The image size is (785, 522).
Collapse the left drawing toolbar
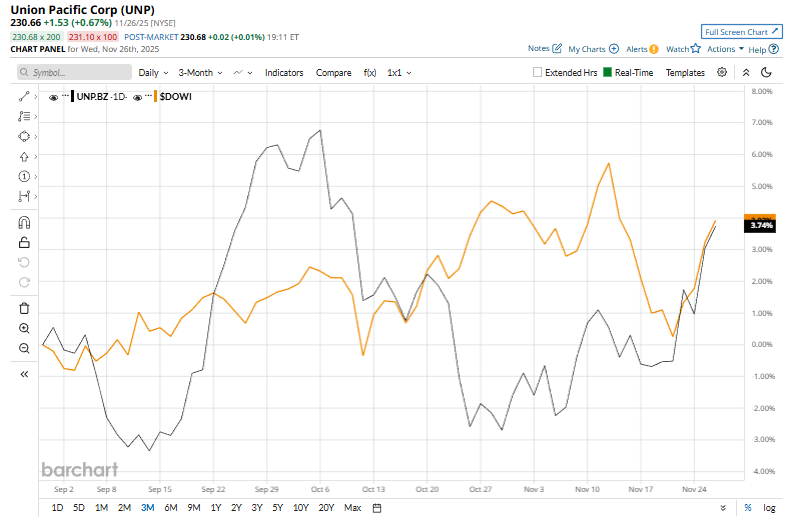tap(24, 374)
